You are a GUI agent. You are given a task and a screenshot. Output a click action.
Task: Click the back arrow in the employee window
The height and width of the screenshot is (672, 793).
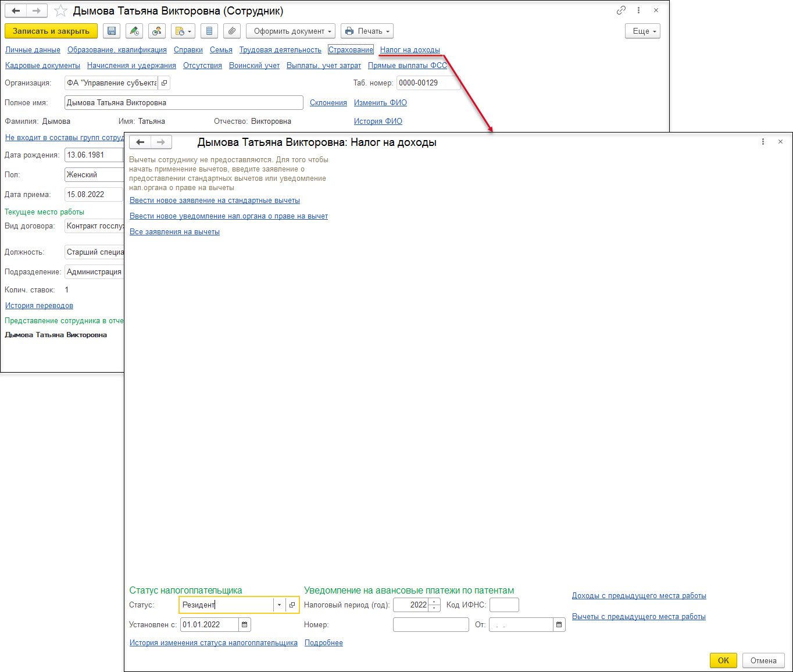[16, 11]
